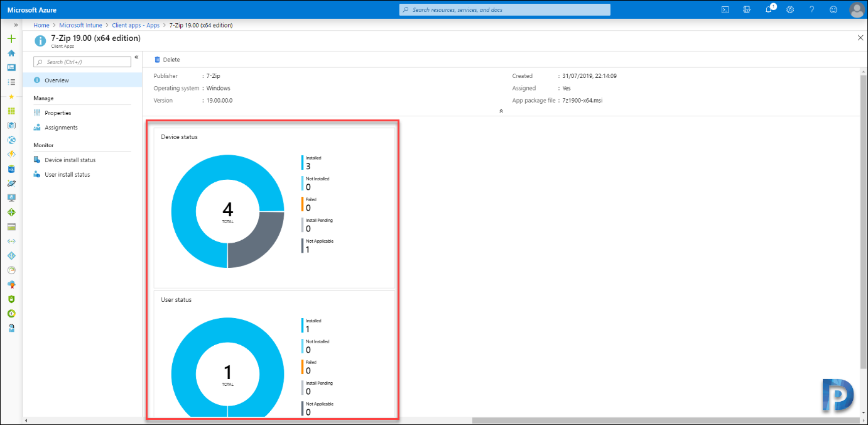Open Cost Management green circle icon

tap(11, 313)
